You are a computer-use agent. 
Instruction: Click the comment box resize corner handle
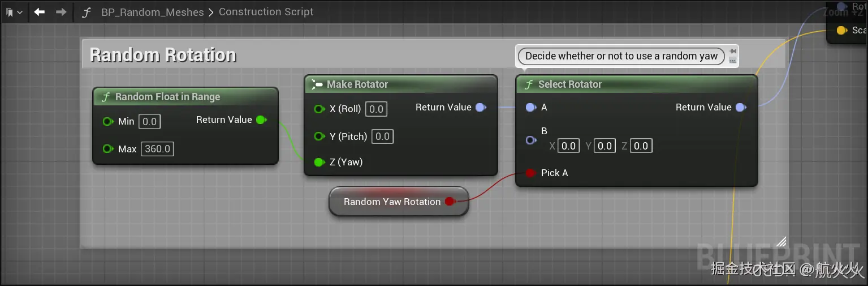781,242
